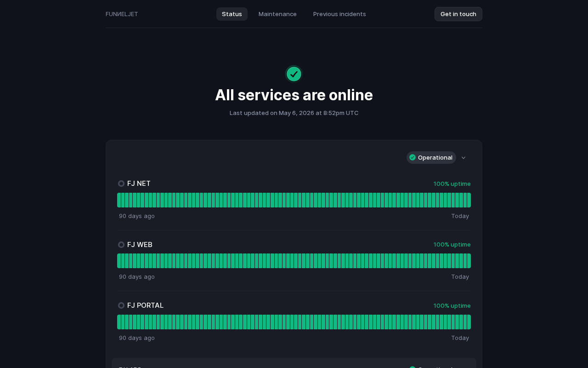Click today's bar in FJ PORTAL uptime chart

(x=469, y=322)
